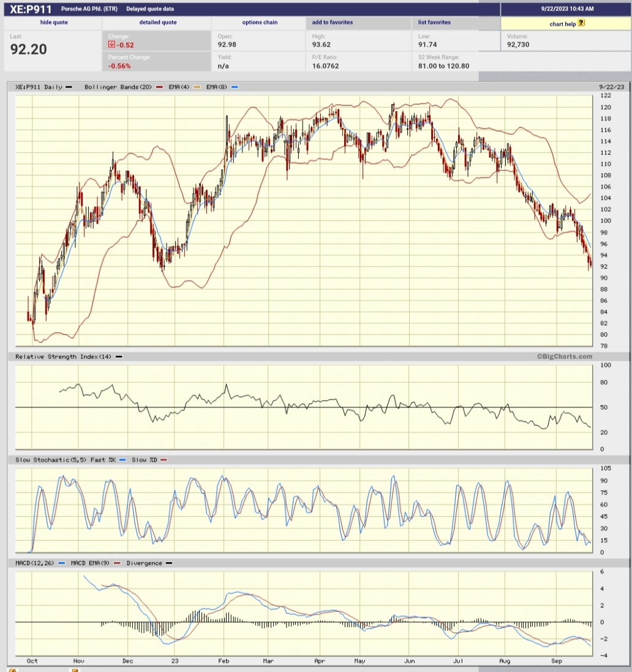Viewport: 632px width, 672px height.
Task: Click the chart help question mark icon
Action: (x=581, y=23)
